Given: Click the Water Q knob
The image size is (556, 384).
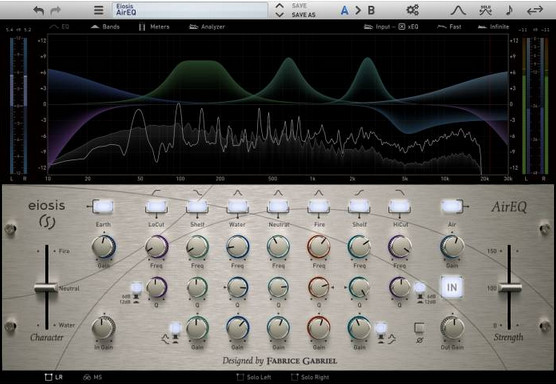Looking at the screenshot, I should click(238, 287).
